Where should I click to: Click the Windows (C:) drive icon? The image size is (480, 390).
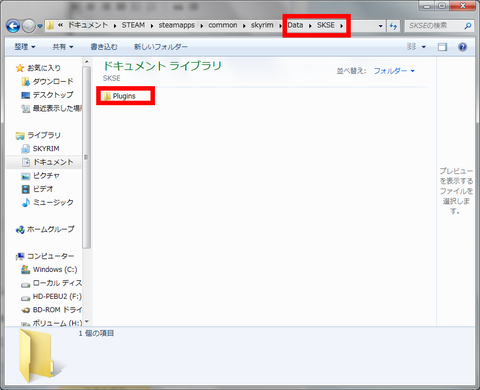(x=25, y=269)
